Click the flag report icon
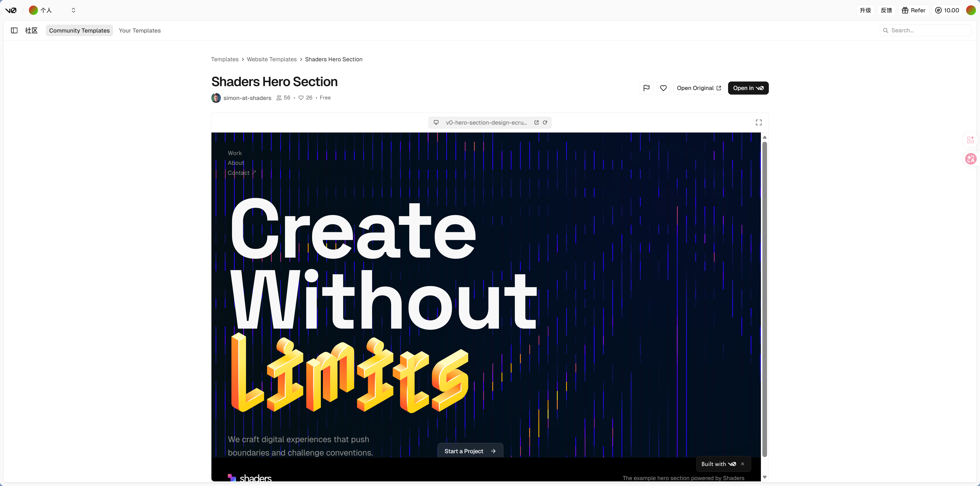980x486 pixels. coord(646,88)
